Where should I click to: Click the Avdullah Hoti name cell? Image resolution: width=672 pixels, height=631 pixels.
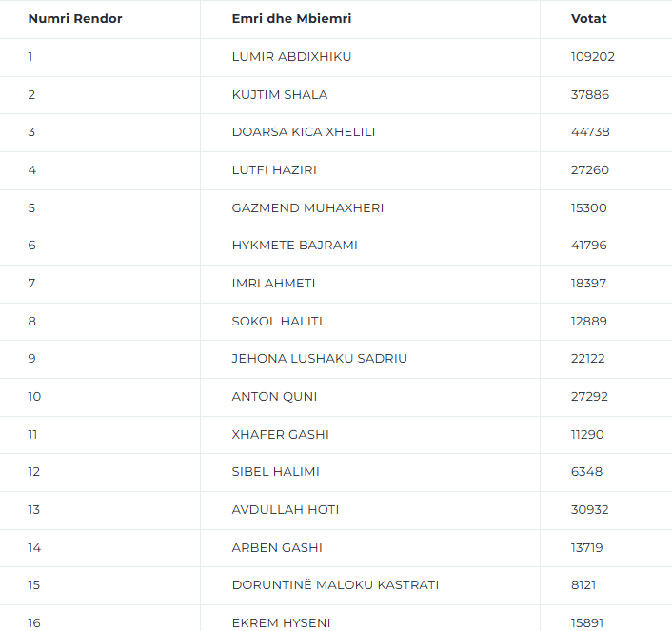tap(286, 510)
